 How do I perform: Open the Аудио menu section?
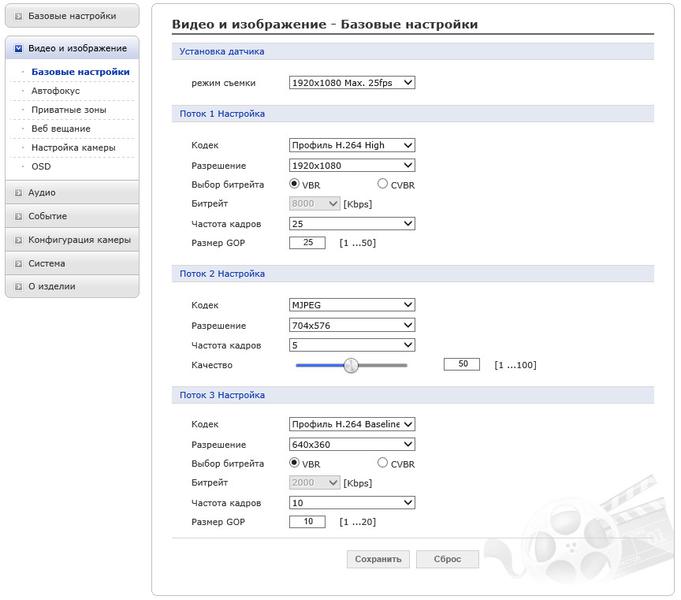click(x=72, y=192)
